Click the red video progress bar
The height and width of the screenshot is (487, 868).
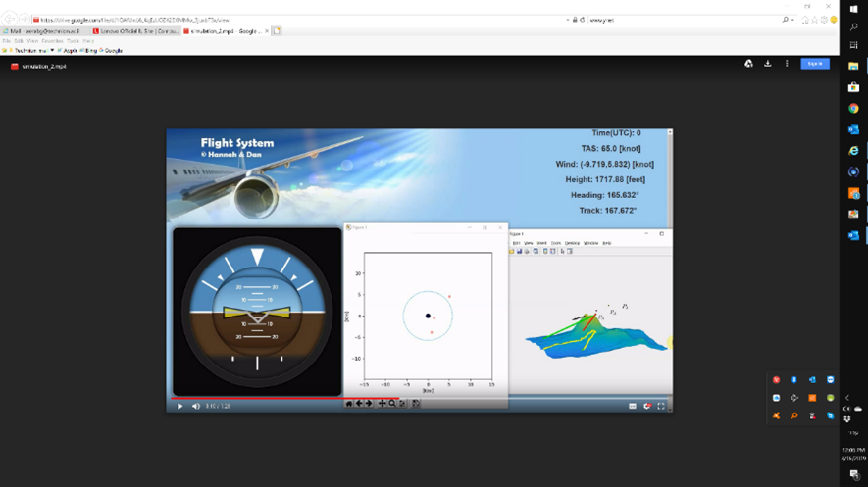coord(284,398)
